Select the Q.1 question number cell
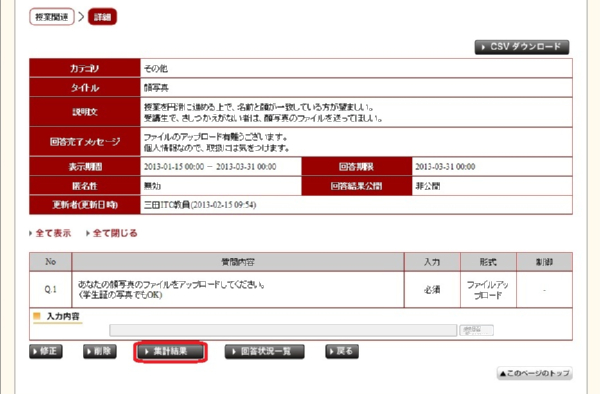This screenshot has height=394, width=600. (51, 290)
